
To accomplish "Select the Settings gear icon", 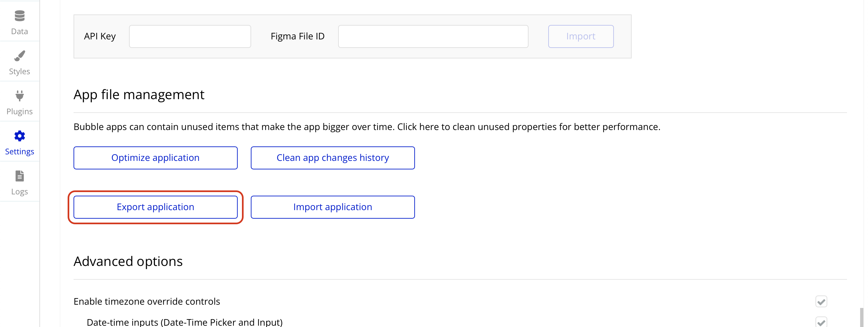I will [x=20, y=136].
